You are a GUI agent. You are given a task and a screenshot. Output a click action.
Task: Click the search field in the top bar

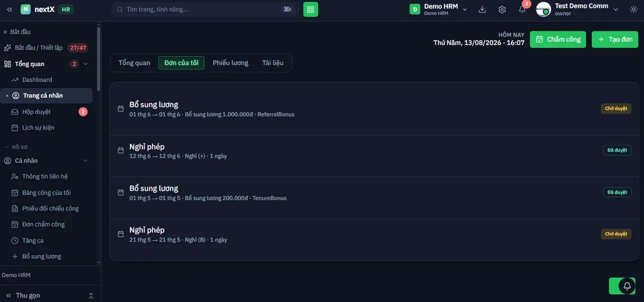coord(205,10)
